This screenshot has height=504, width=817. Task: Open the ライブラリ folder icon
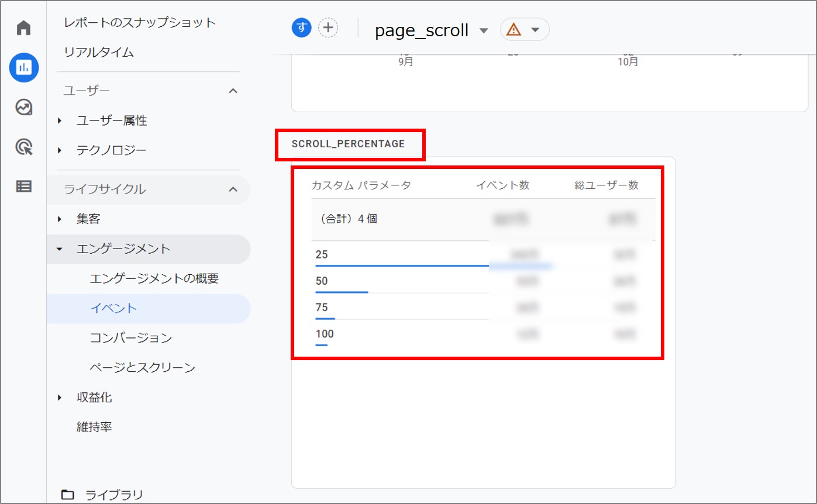tap(68, 495)
